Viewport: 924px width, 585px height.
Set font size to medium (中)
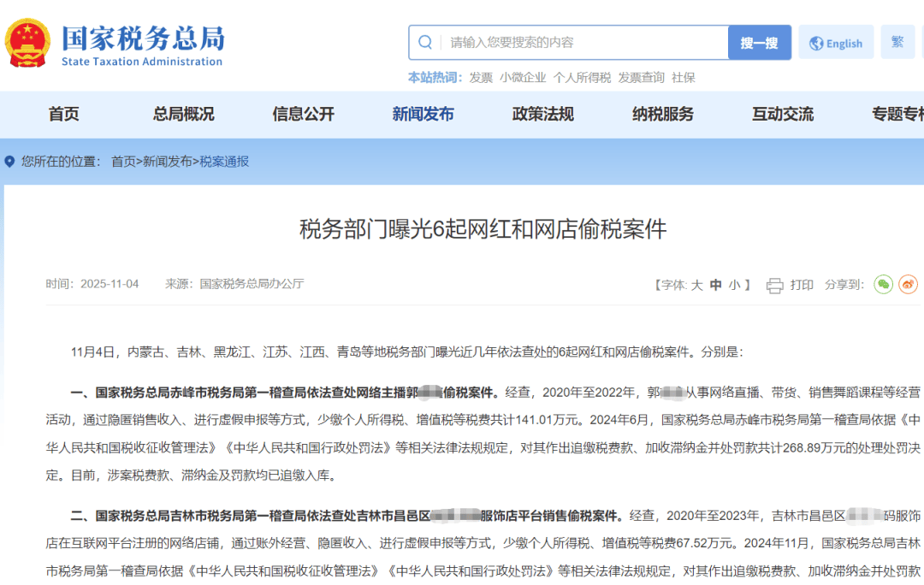tap(716, 286)
